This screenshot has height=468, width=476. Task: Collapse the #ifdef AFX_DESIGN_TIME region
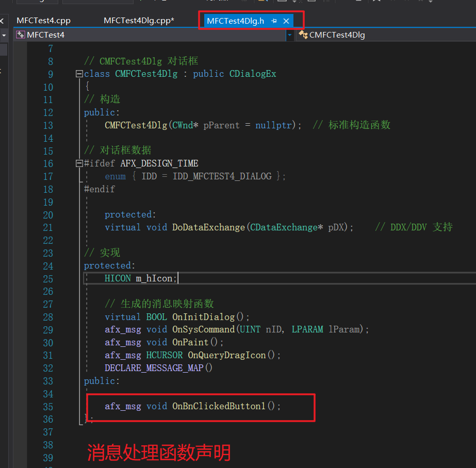click(x=79, y=163)
